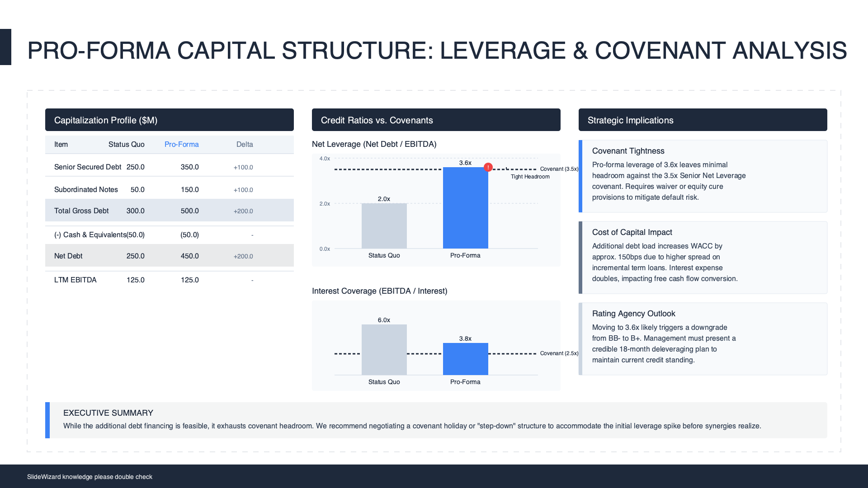Open the Cost of Capital Impact card
Screen dimensions: 868x488
(703, 258)
